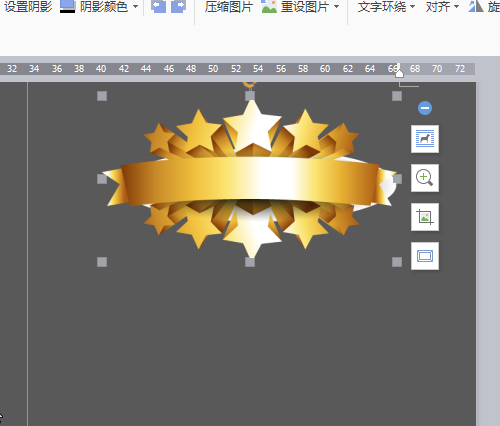Click the middle-right resize handle of image
500x426 pixels.
(397, 179)
